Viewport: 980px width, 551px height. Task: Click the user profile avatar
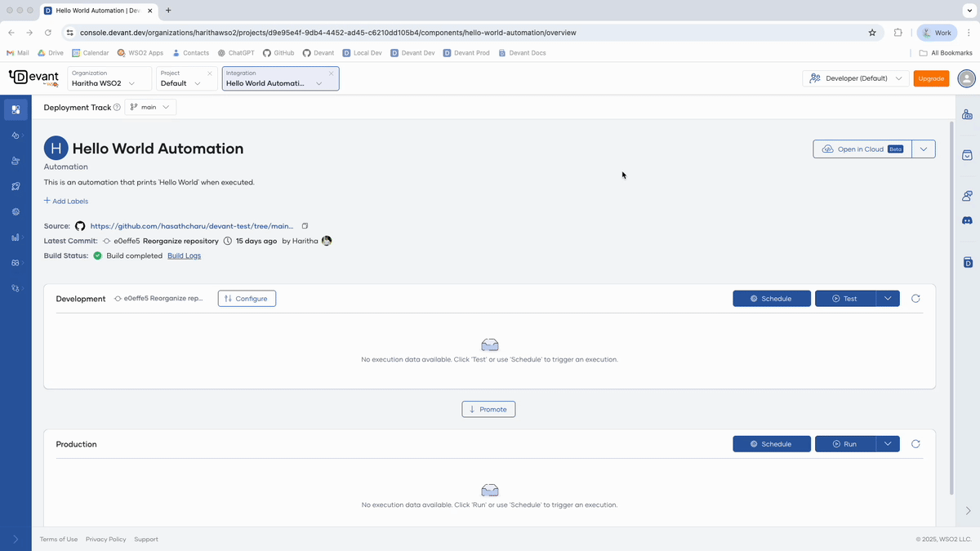coord(967,78)
